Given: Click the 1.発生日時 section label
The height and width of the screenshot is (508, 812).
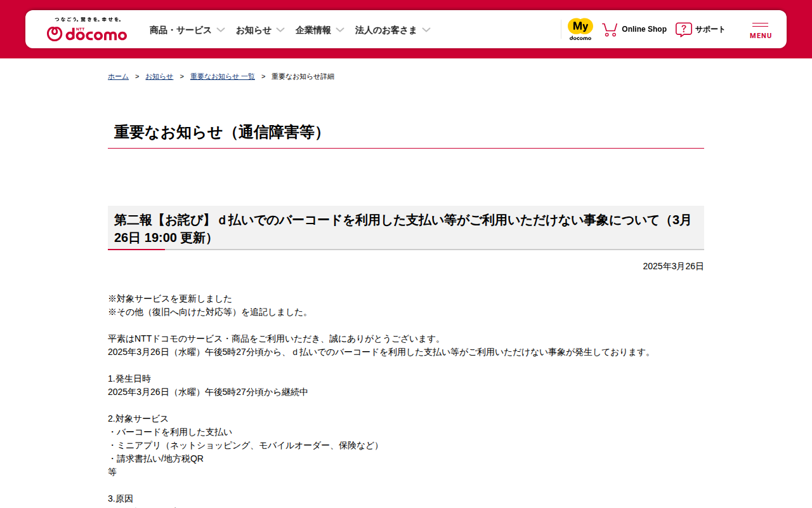Looking at the screenshot, I should point(129,378).
